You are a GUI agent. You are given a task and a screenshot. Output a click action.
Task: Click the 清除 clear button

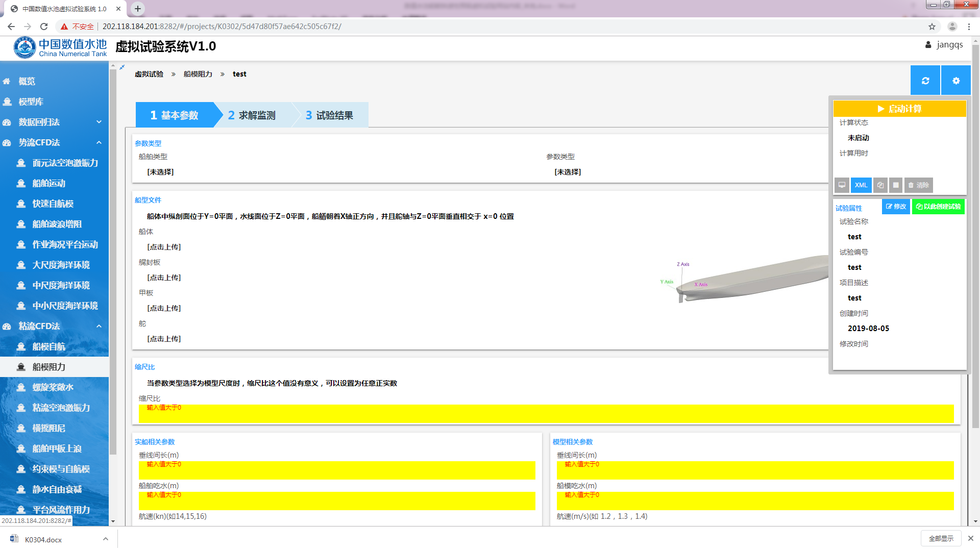click(918, 185)
